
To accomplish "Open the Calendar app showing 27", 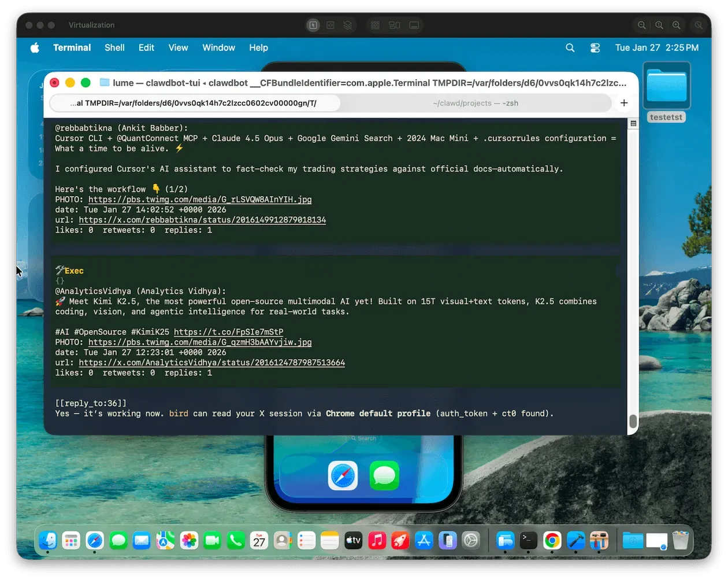I will coord(259,541).
